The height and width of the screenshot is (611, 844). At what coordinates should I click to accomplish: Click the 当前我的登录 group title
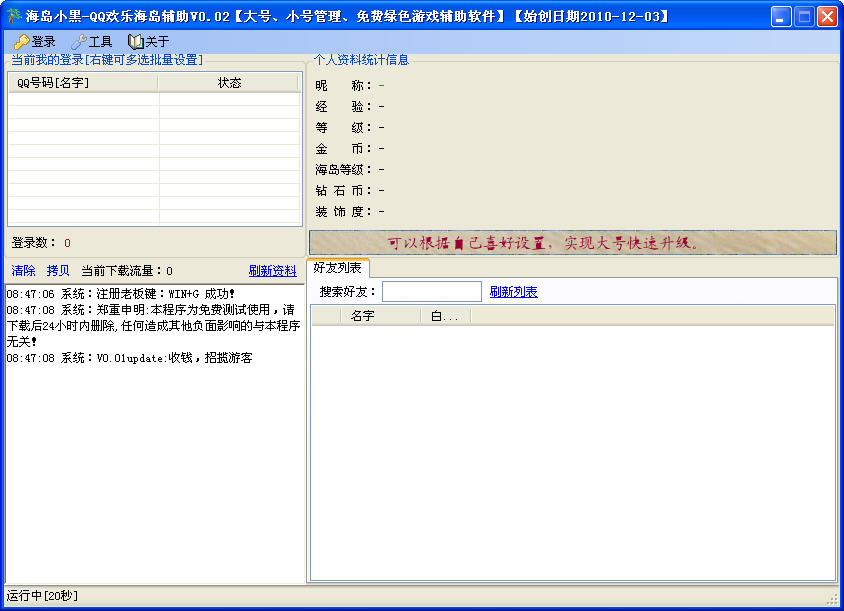[107, 60]
